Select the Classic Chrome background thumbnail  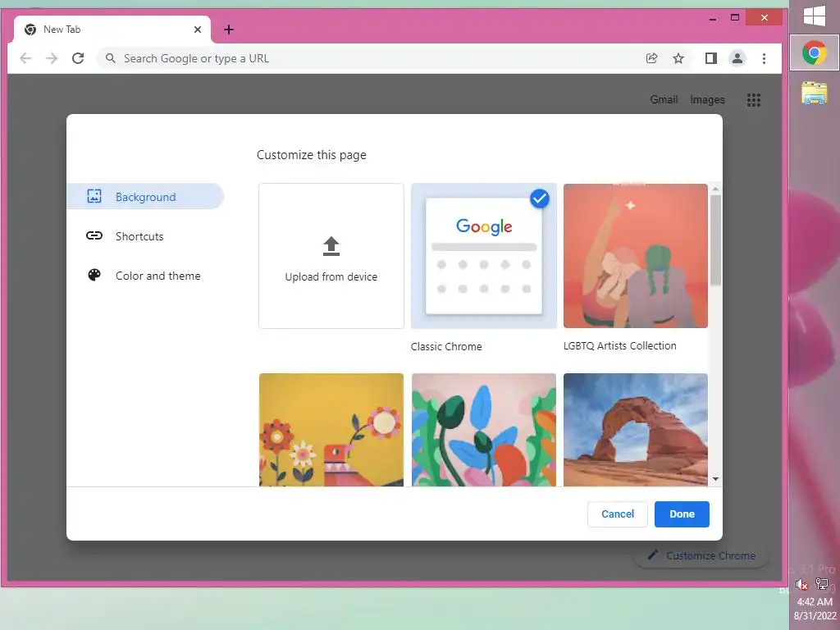point(484,256)
